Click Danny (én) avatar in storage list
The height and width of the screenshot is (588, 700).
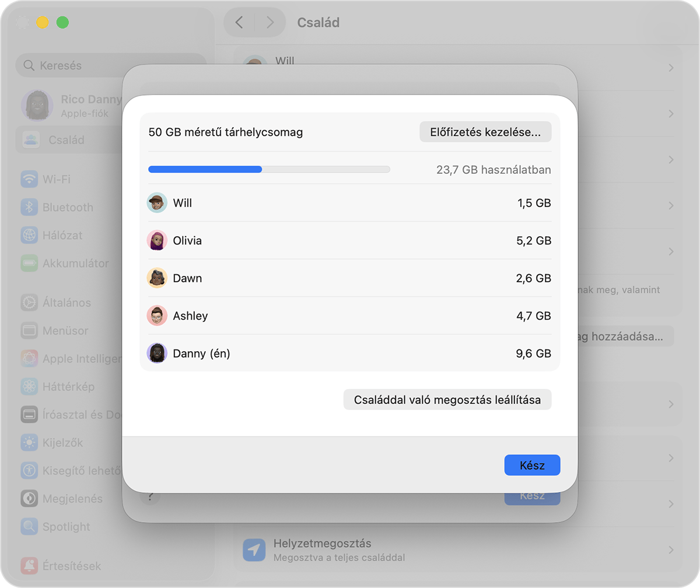coord(157,353)
